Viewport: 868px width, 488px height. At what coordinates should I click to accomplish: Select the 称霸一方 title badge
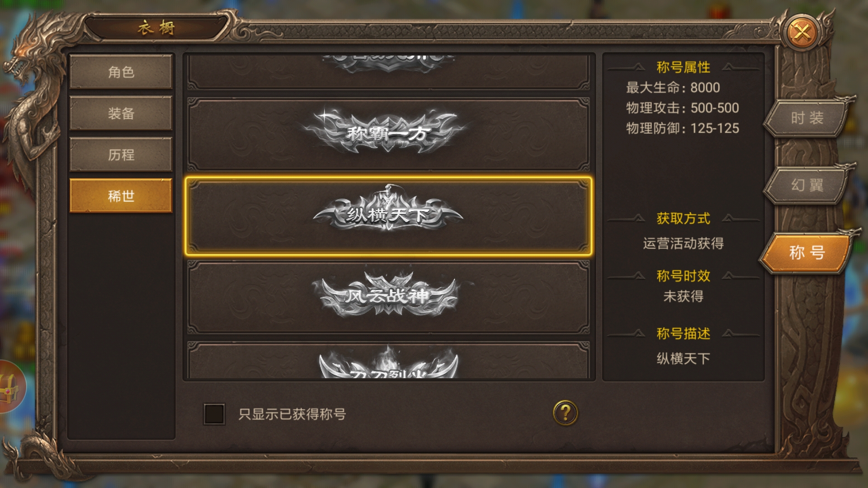coord(388,134)
